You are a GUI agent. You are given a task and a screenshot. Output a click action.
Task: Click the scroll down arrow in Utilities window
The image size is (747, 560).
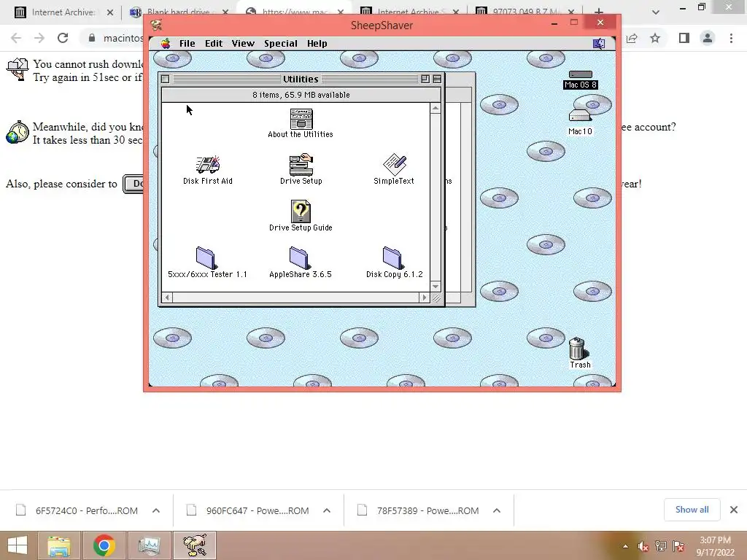436,286
